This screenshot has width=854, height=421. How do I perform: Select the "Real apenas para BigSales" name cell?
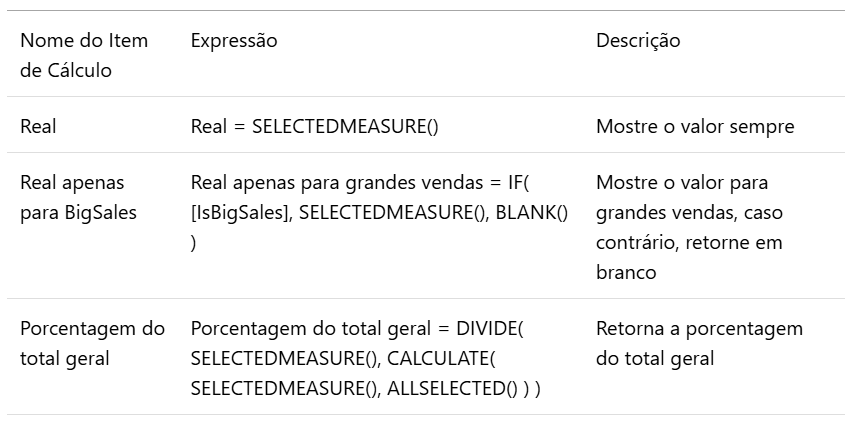click(78, 197)
